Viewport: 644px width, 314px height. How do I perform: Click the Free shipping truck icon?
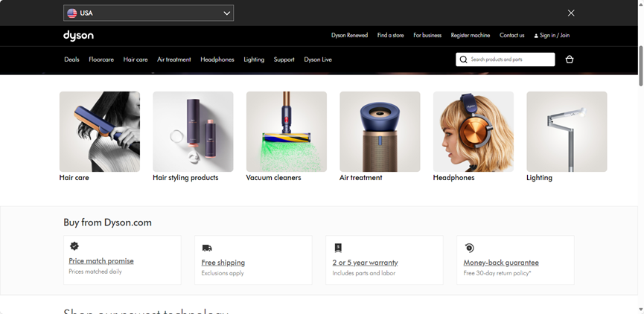[207, 248]
